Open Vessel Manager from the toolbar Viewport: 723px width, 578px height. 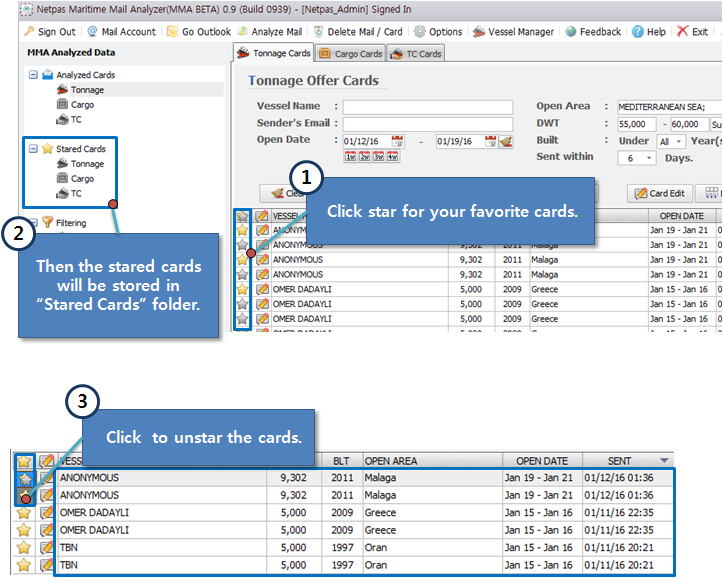click(513, 32)
